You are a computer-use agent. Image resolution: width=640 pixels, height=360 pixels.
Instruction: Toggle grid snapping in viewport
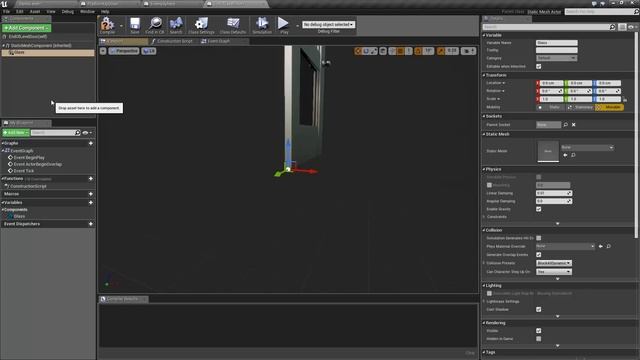pyautogui.click(x=400, y=51)
